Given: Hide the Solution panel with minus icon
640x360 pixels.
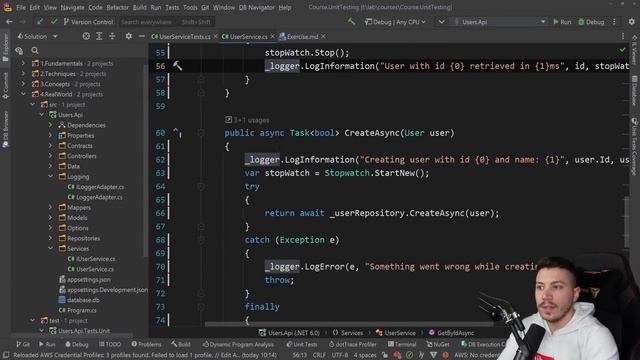Looking at the screenshot, I should coord(141,36).
